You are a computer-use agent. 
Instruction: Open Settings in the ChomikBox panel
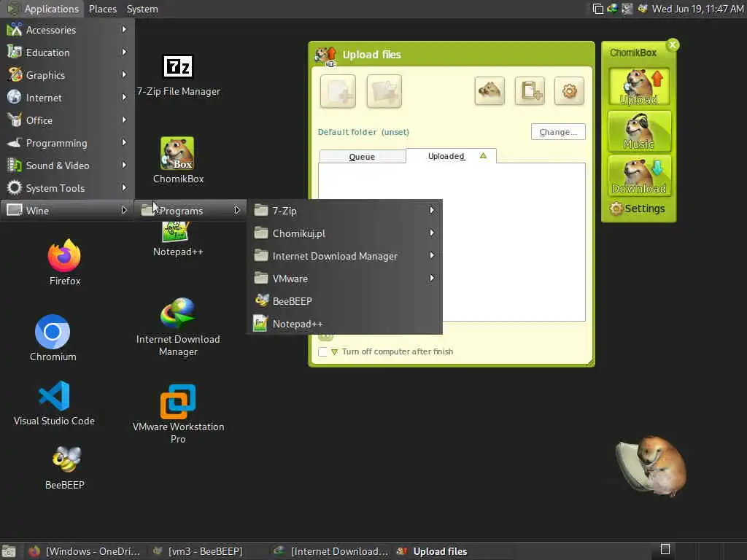pyautogui.click(x=638, y=209)
